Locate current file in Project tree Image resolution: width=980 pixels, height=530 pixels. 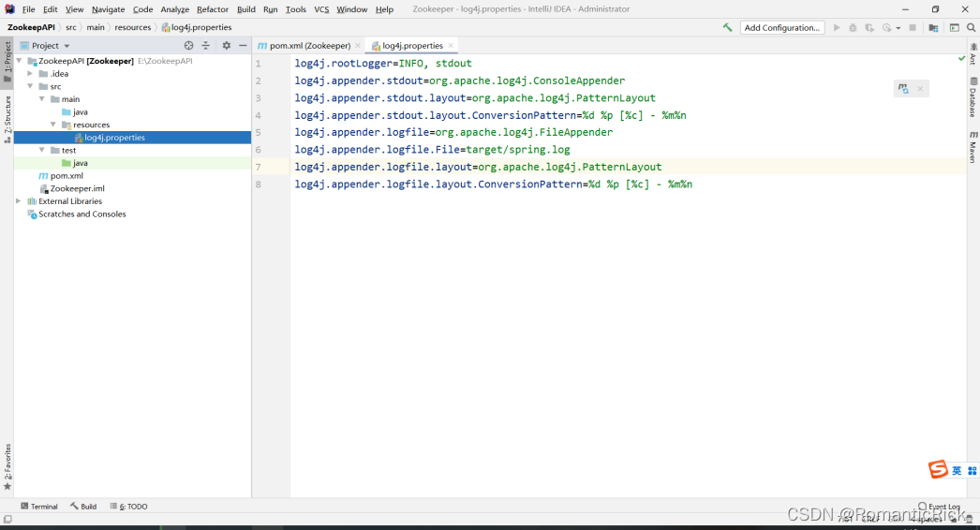pos(188,46)
